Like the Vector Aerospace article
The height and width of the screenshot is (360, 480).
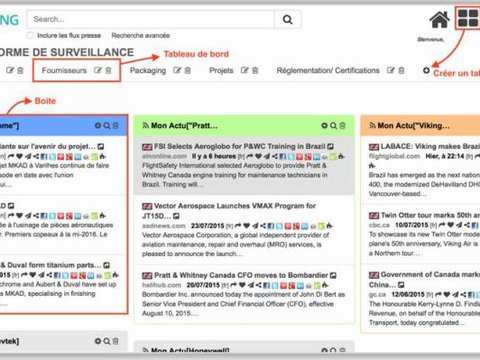[247, 226]
